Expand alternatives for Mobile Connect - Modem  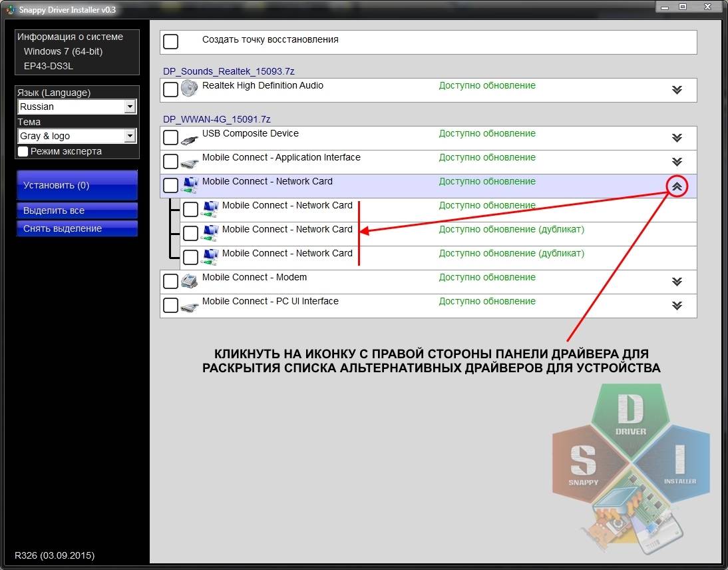(677, 282)
